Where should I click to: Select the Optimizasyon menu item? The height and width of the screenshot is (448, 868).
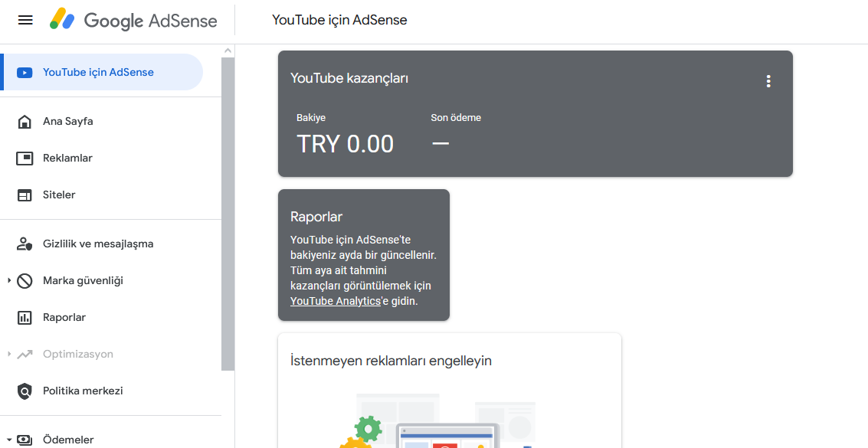(78, 354)
